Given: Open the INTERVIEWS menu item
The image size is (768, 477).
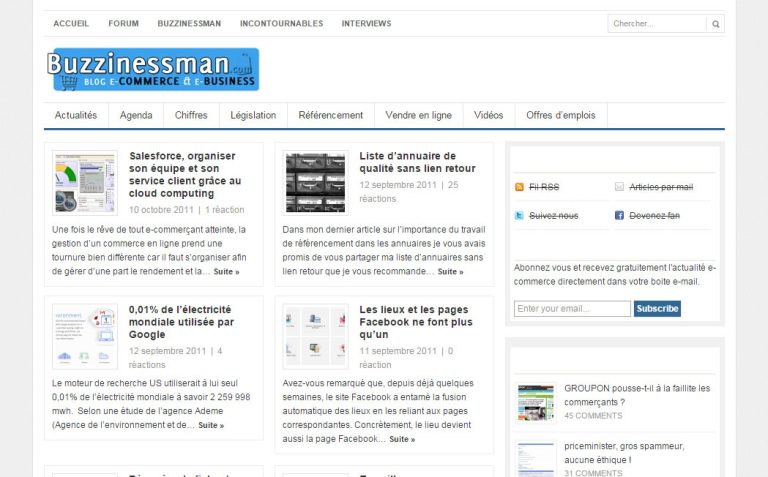Looking at the screenshot, I should [366, 24].
